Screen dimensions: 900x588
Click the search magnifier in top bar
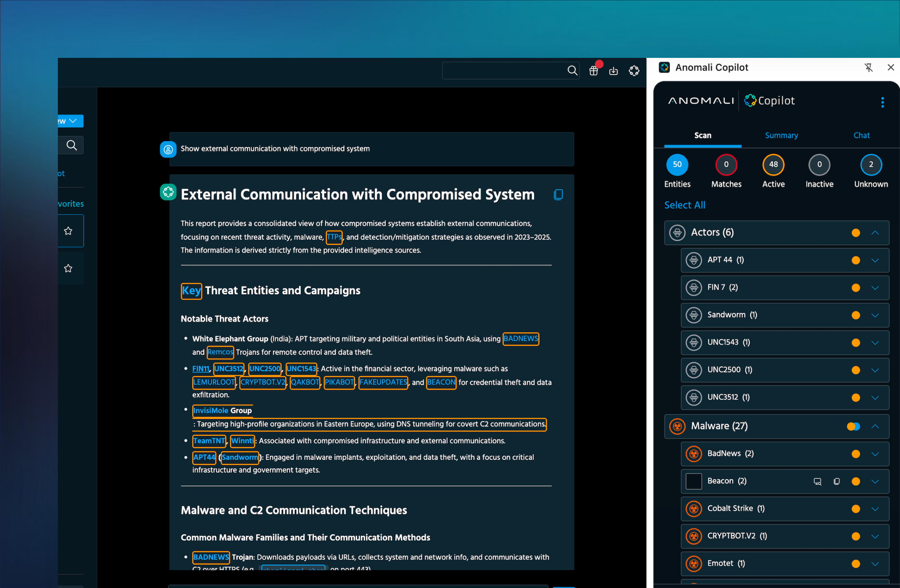point(572,70)
